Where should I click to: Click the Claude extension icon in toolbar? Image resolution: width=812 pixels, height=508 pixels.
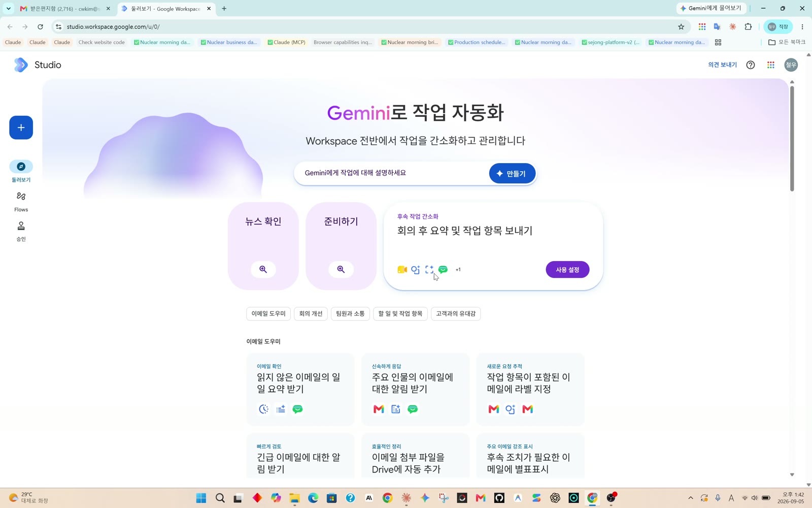733,27
